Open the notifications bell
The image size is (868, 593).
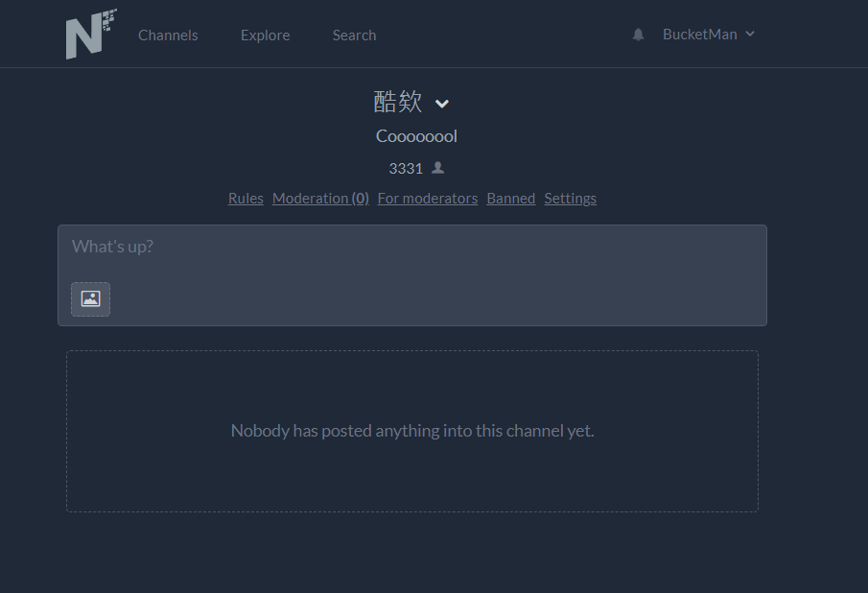(638, 35)
